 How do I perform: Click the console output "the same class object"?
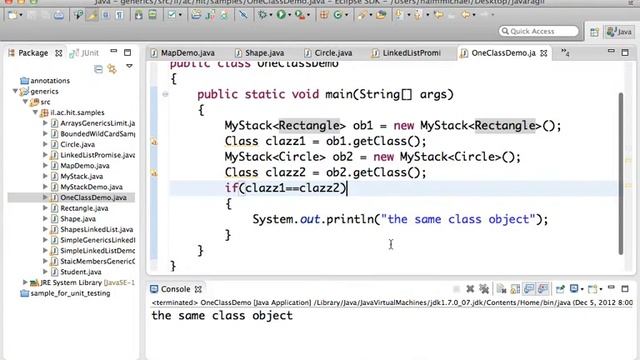coord(222,316)
